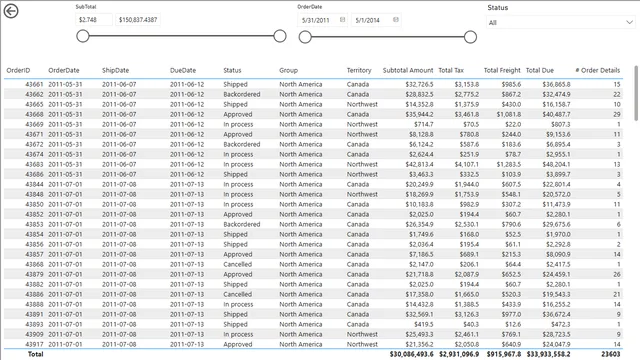The width and height of the screenshot is (640, 360).
Task: Click the SubTotal maximum slider handle
Action: (x=280, y=36)
